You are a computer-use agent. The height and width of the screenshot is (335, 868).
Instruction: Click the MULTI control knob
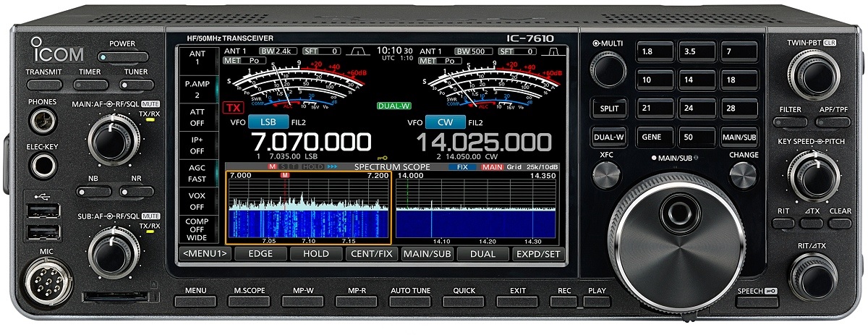(x=608, y=71)
